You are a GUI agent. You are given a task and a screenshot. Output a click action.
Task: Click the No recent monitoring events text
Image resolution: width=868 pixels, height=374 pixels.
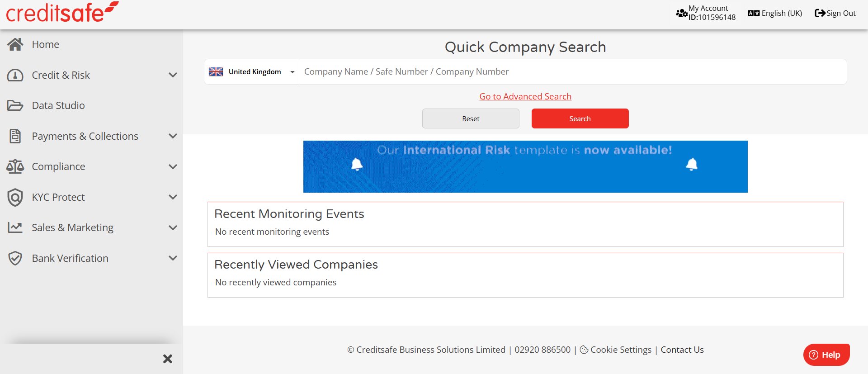pos(272,232)
